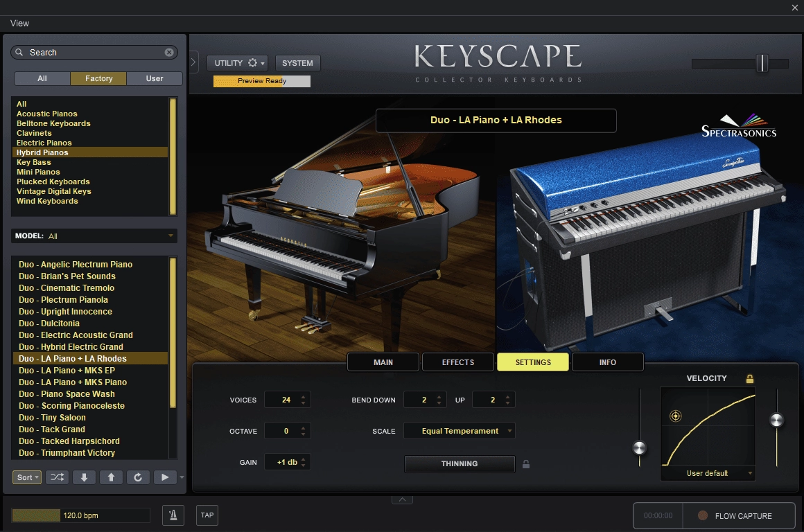Click the Flow Capture record dot
This screenshot has height=532, width=804.
point(703,515)
